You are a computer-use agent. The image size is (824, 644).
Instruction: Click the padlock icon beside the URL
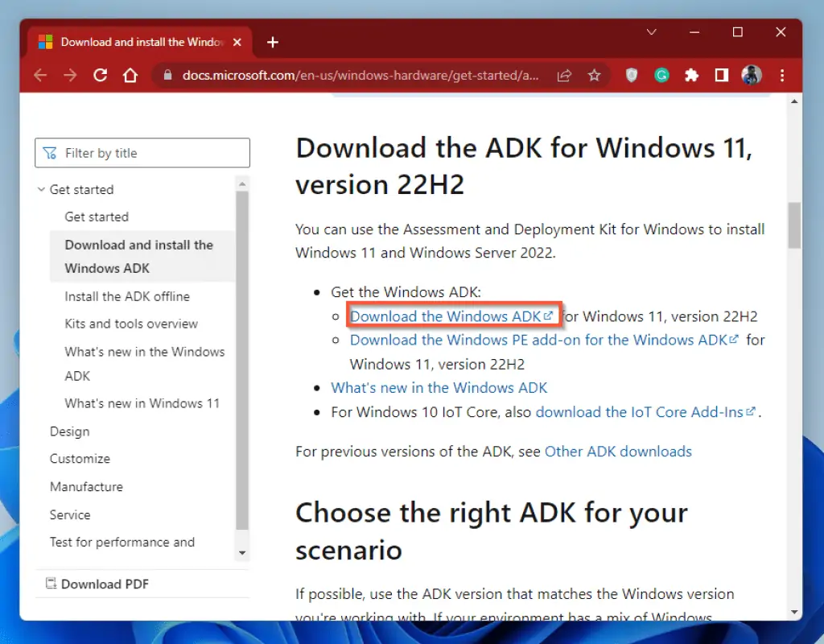coord(167,75)
